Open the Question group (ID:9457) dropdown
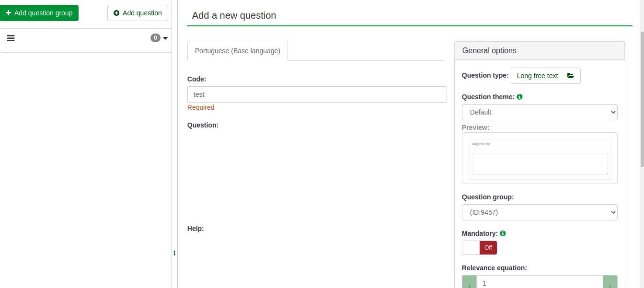Viewport: 644px width, 288px height. click(x=539, y=212)
